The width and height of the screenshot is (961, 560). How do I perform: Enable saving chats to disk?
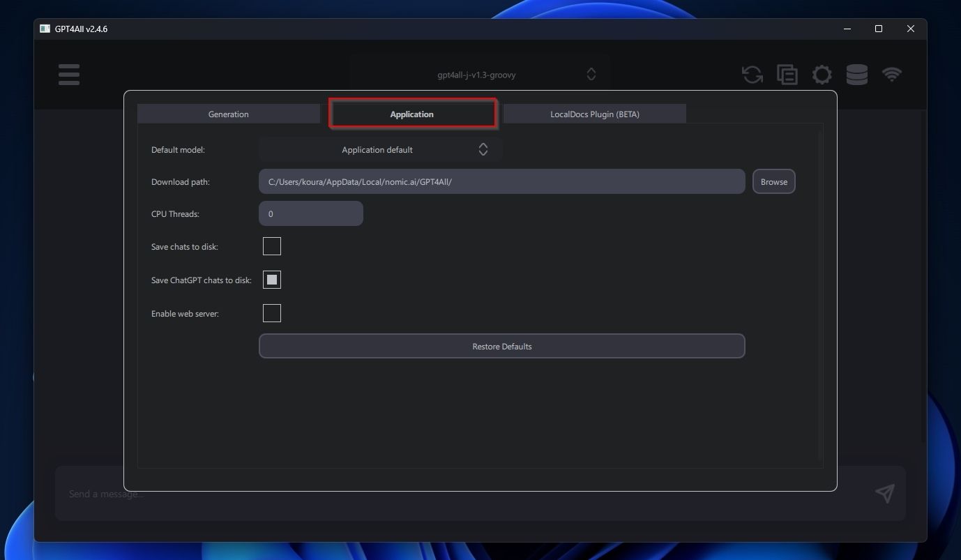(x=271, y=245)
